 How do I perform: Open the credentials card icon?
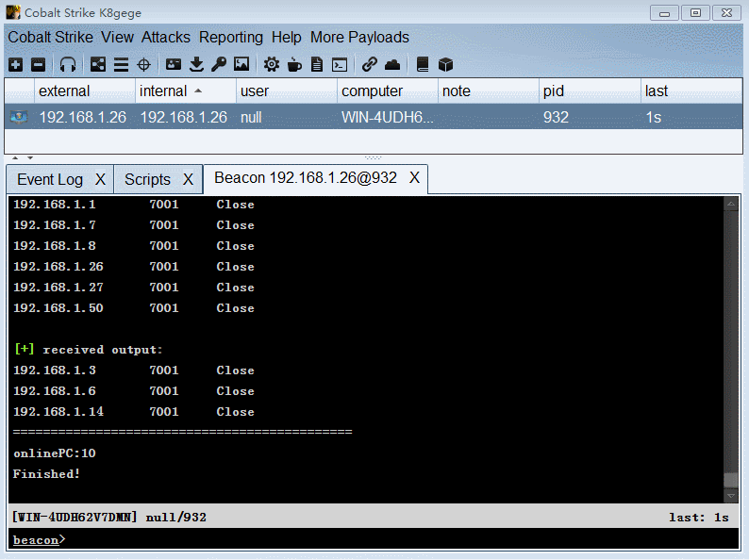tap(174, 64)
